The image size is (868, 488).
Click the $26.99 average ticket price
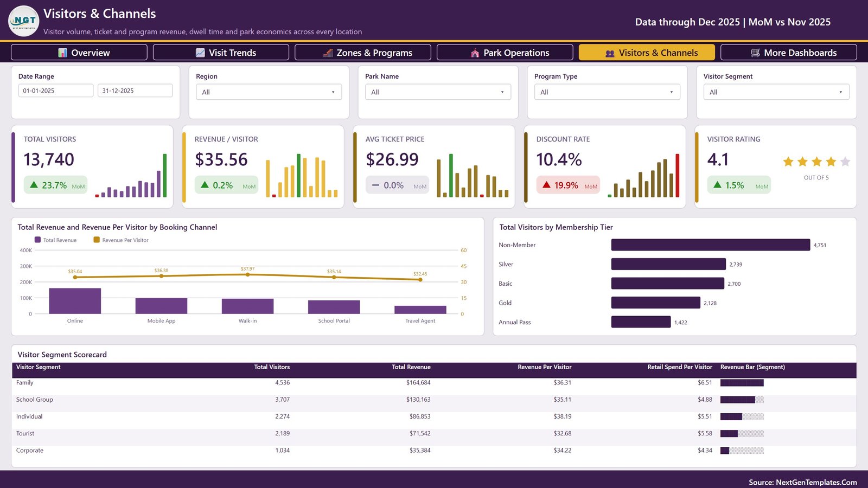tap(392, 159)
